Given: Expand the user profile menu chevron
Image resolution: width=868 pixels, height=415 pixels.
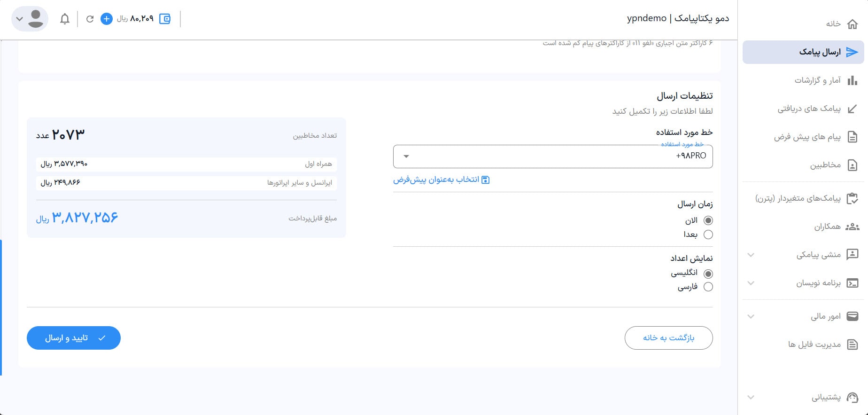Looking at the screenshot, I should (19, 19).
